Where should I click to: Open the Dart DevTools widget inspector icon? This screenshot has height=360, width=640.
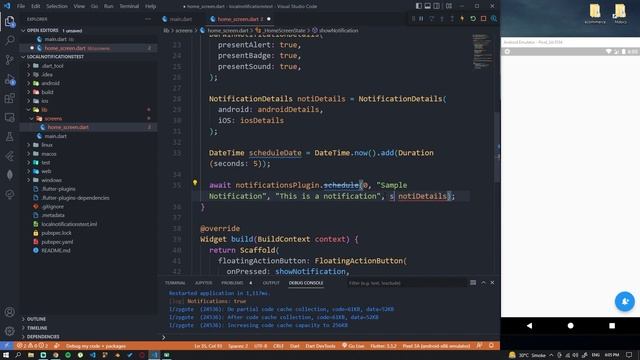coord(494,19)
